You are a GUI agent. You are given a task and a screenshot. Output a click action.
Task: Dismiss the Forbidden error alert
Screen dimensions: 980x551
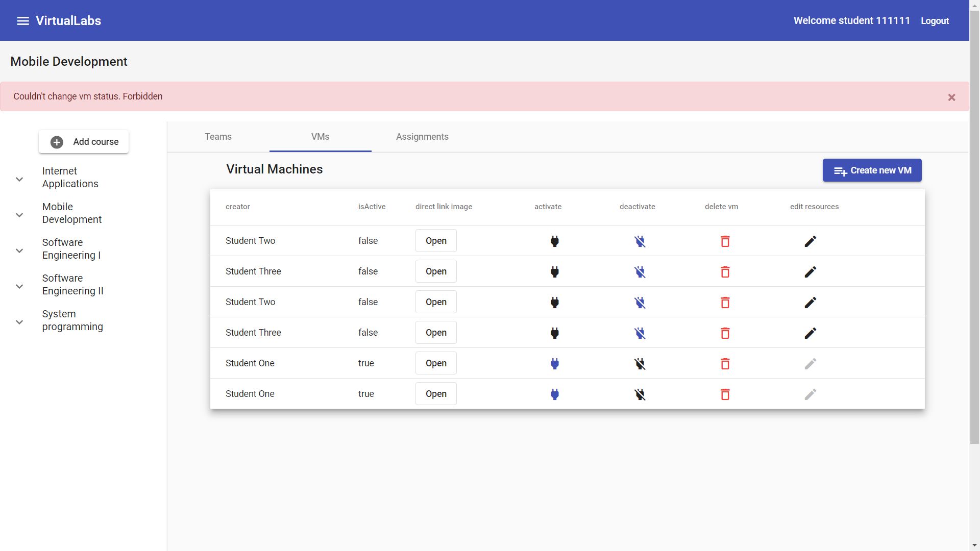[951, 97]
